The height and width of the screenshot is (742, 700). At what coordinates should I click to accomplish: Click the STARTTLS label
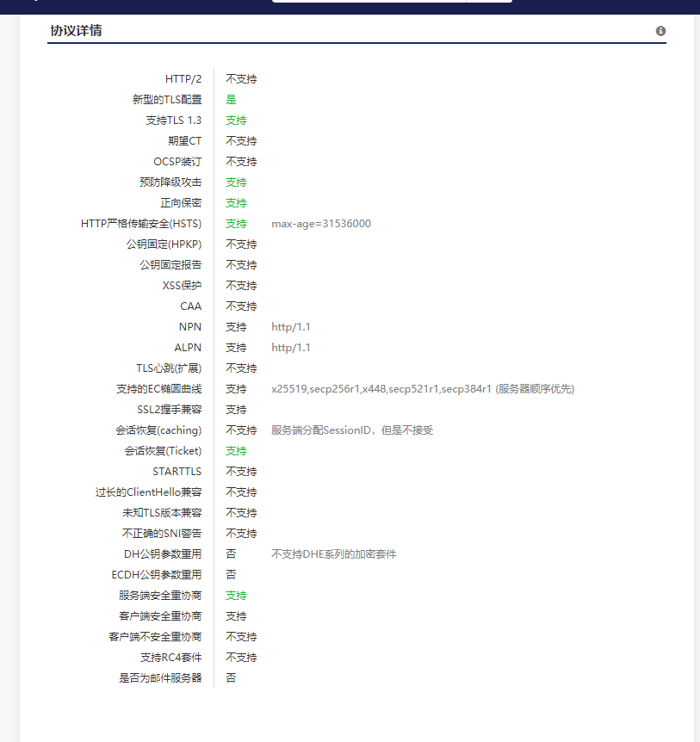[177, 472]
